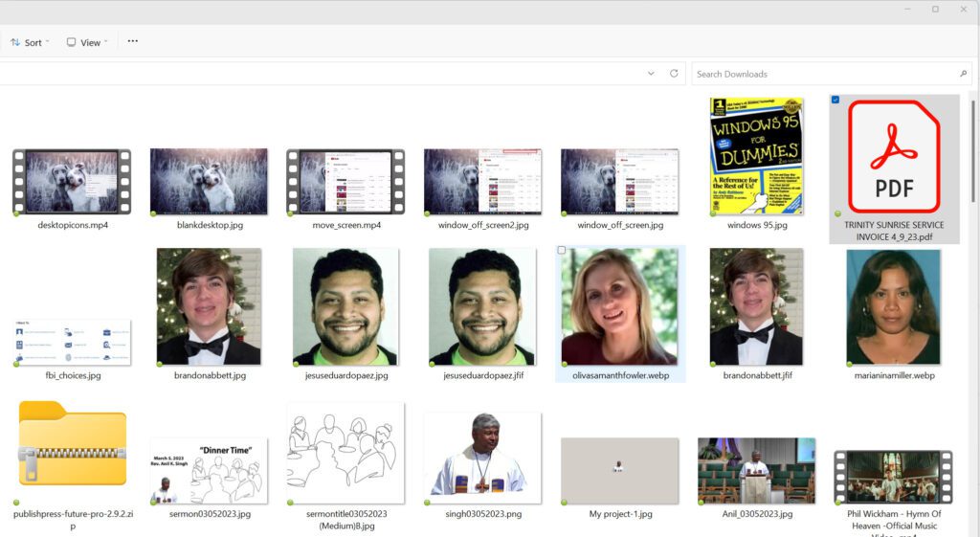The image size is (980, 537).
Task: Select the sermontitle03052023 (Medium)8.jpg thumbnail
Action: (345, 453)
